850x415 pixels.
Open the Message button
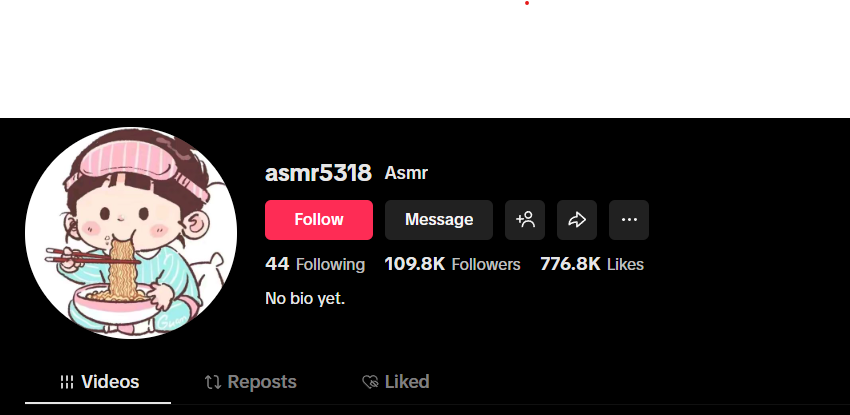439,220
